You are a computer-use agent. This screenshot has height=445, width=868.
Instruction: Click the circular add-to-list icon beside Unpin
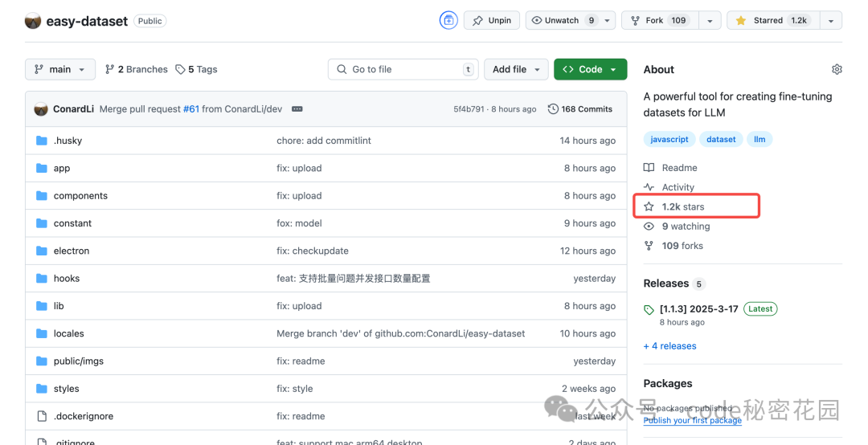(448, 20)
